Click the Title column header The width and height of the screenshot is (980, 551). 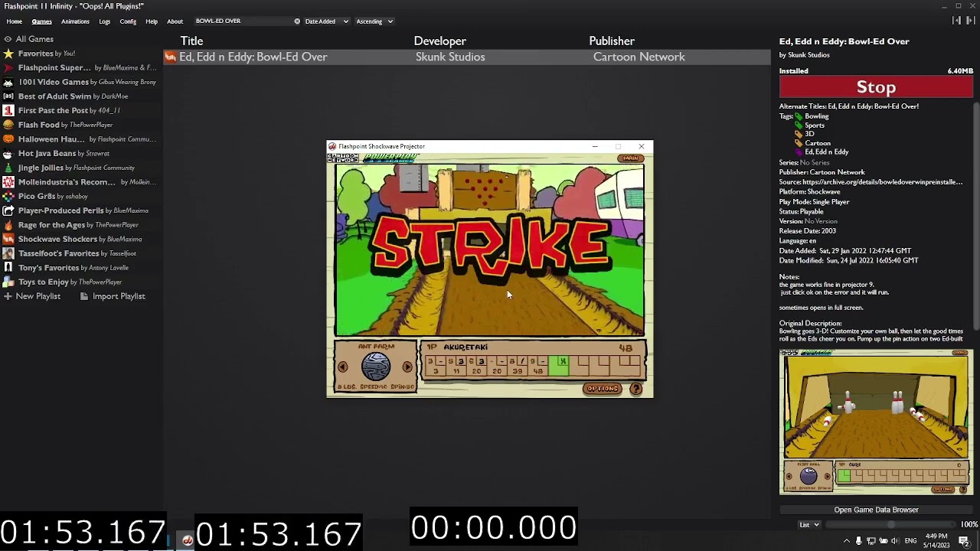[x=192, y=41]
